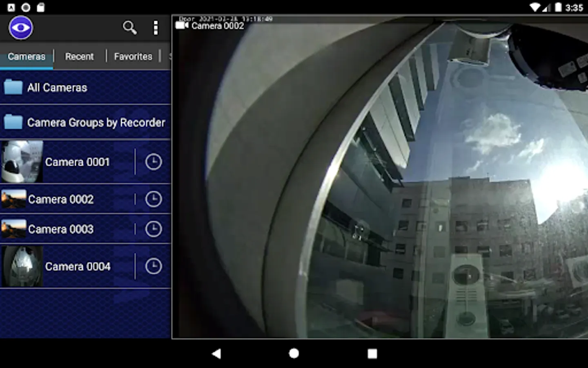Open the Camera 0004 thumbnail
Image resolution: width=588 pixels, height=368 pixels.
coord(22,266)
